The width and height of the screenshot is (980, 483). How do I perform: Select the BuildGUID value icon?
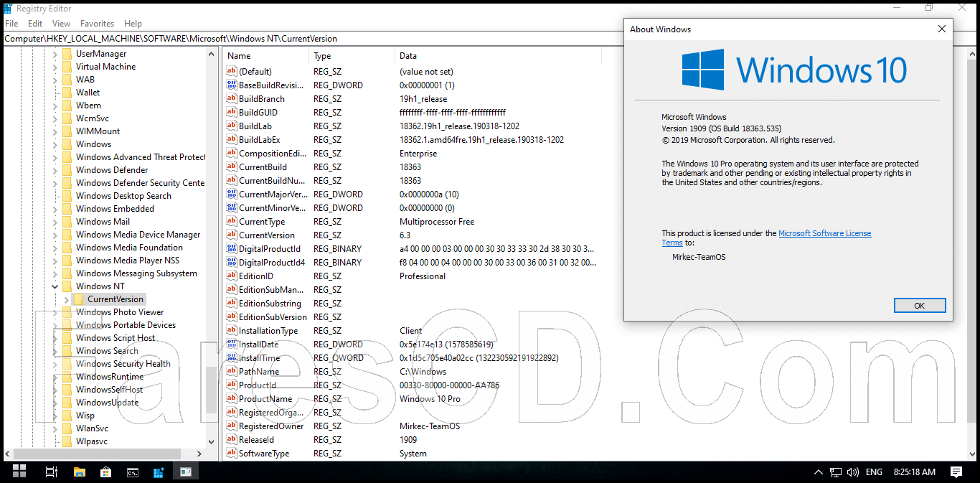pyautogui.click(x=231, y=112)
